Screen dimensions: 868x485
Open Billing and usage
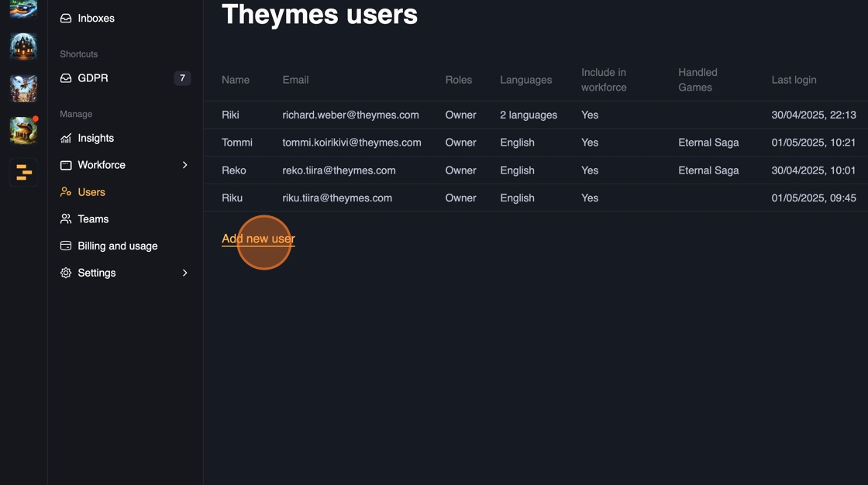117,246
